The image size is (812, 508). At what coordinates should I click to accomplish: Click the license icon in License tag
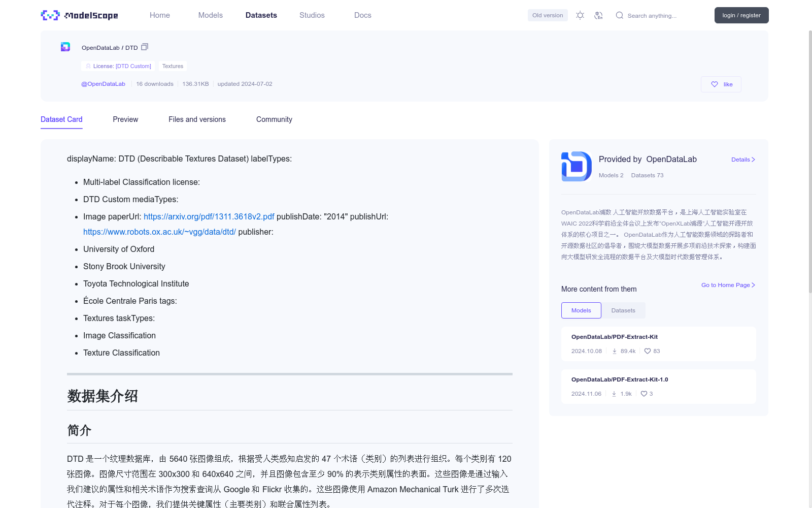(88, 66)
